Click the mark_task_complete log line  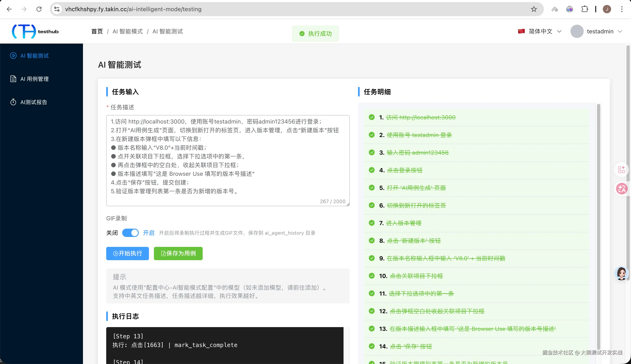point(175,345)
